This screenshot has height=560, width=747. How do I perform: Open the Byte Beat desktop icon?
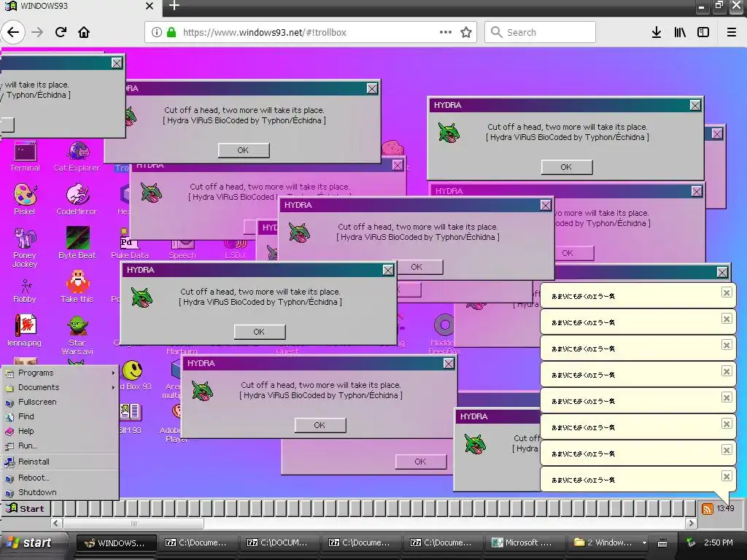(77, 243)
